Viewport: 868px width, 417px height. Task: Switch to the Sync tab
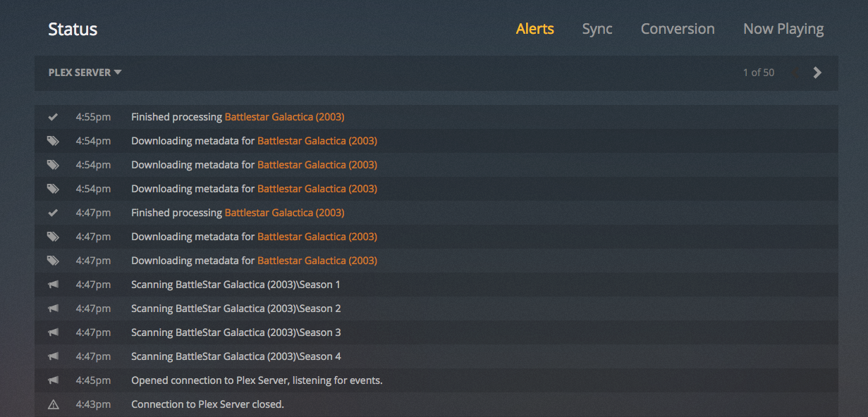pyautogui.click(x=597, y=29)
